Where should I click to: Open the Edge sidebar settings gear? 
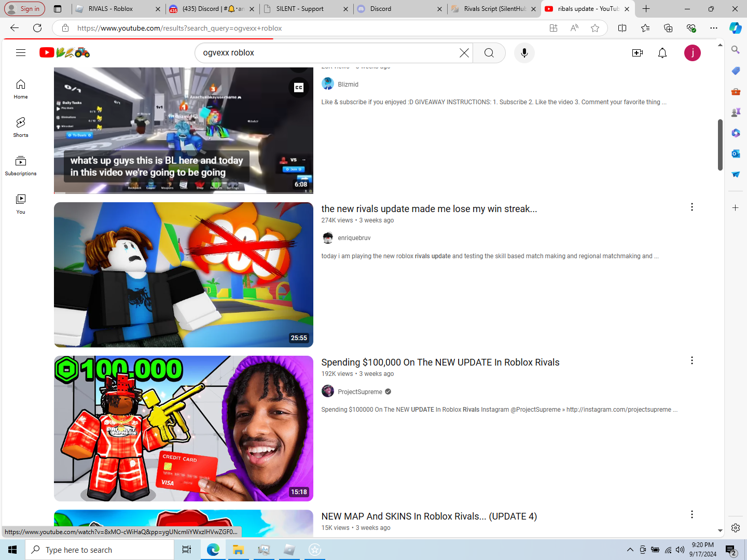736,528
